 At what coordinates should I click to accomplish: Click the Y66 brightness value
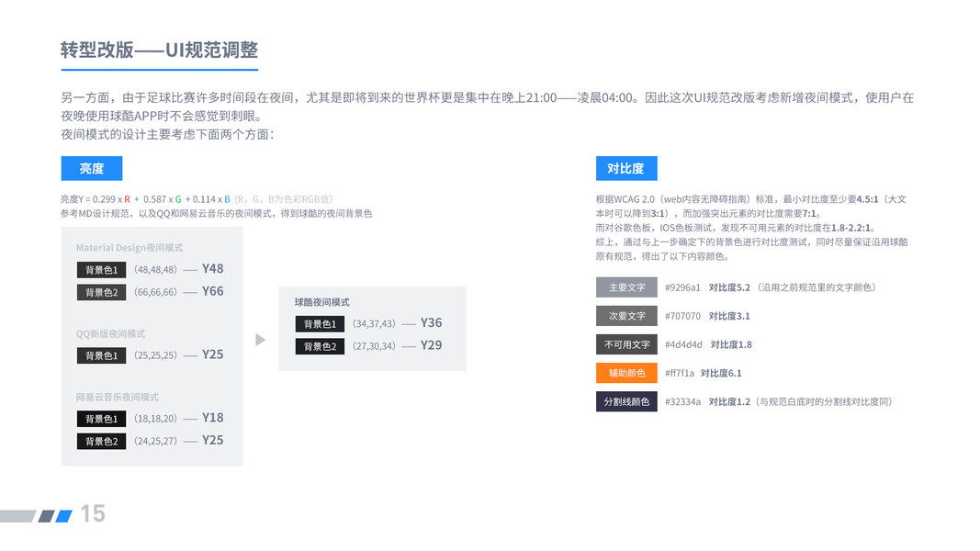tap(212, 291)
